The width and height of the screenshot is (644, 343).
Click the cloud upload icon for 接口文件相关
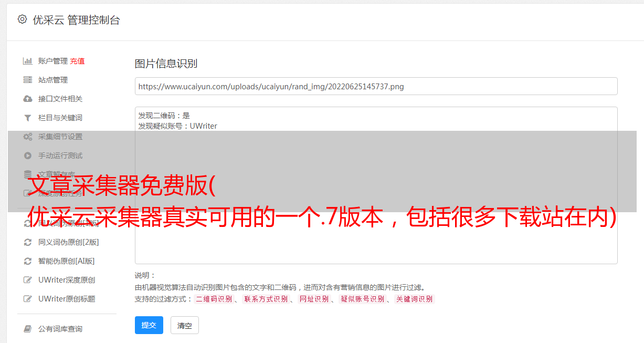pyautogui.click(x=28, y=99)
